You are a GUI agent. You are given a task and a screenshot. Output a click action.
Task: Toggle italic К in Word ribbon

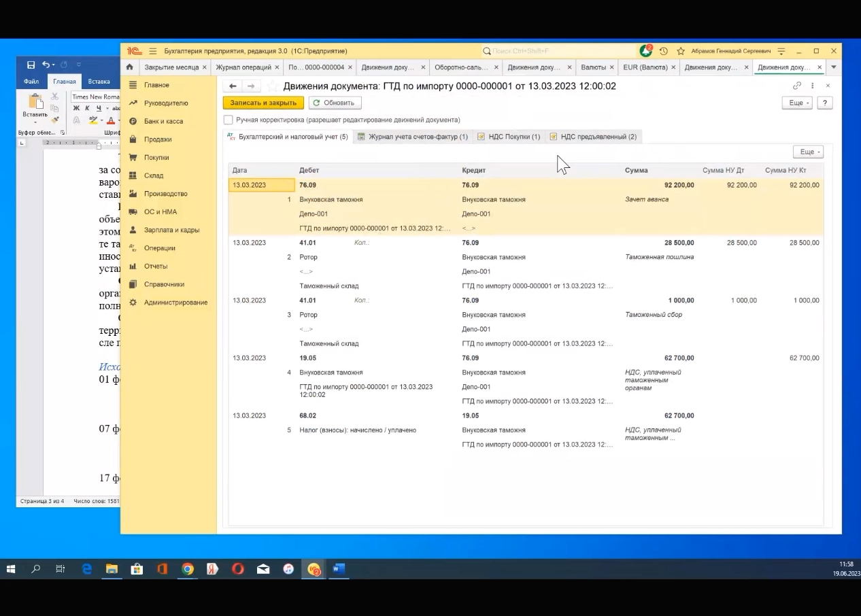[x=87, y=108]
